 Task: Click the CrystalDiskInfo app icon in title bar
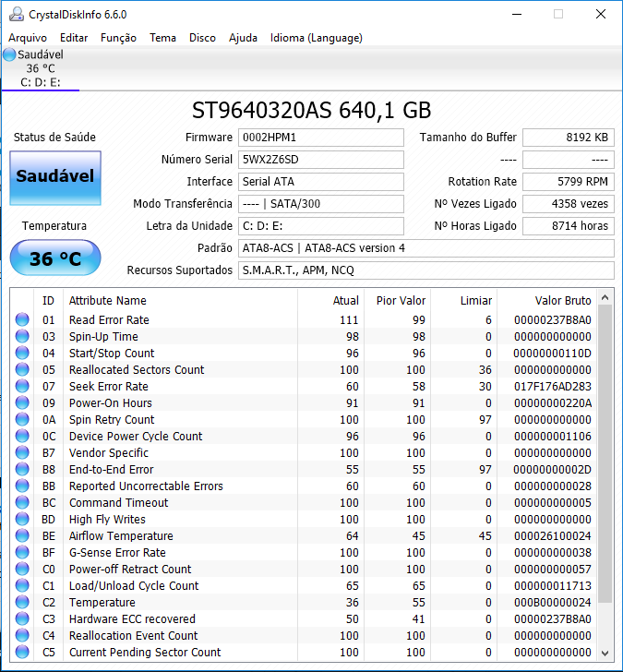pos(13,14)
